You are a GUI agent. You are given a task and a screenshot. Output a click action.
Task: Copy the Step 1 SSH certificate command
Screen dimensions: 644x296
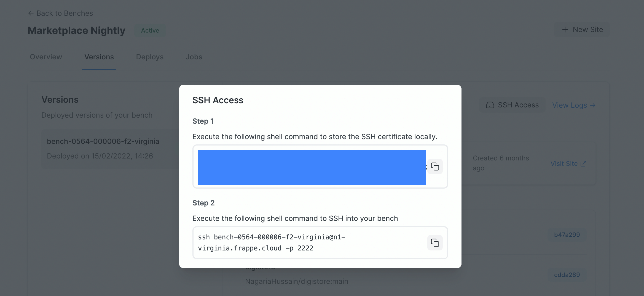[435, 166]
